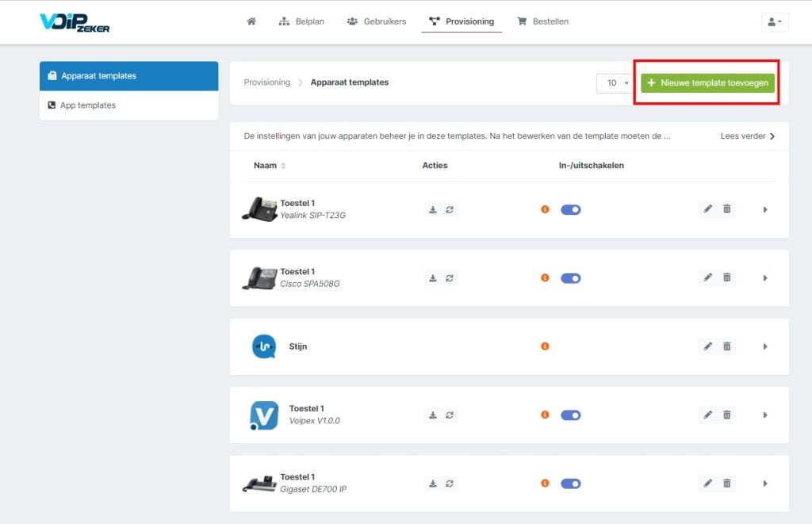Expand the Yealink SIP-T23G row

point(765,210)
